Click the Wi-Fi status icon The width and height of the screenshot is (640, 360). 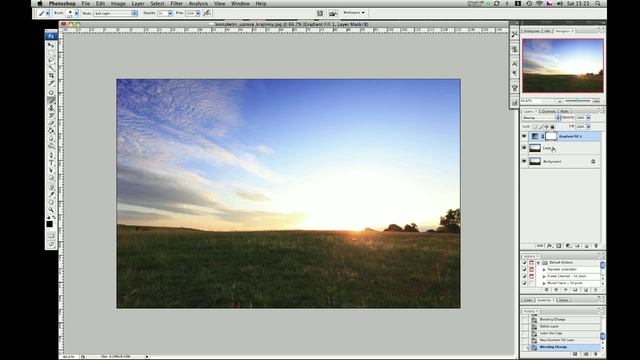pos(539,4)
